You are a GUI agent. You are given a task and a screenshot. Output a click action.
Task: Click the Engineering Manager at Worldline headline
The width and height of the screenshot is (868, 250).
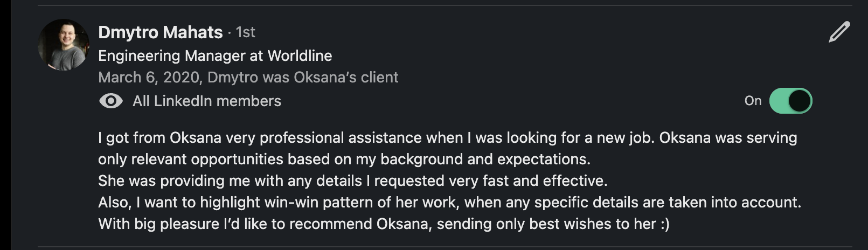[x=214, y=56]
